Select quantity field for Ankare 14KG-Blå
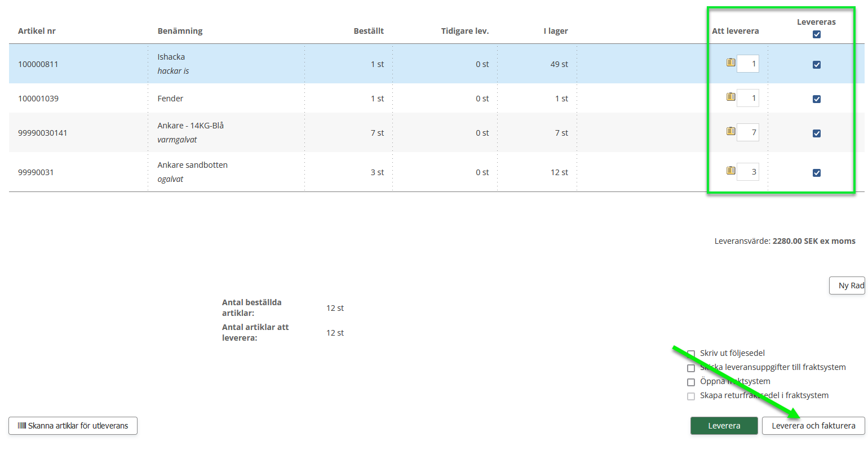Viewport: 868px width, 455px height. tap(748, 132)
